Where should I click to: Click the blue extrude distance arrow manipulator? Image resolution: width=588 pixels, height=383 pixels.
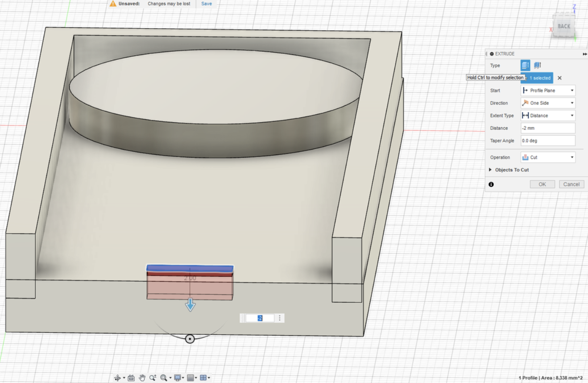pyautogui.click(x=190, y=305)
